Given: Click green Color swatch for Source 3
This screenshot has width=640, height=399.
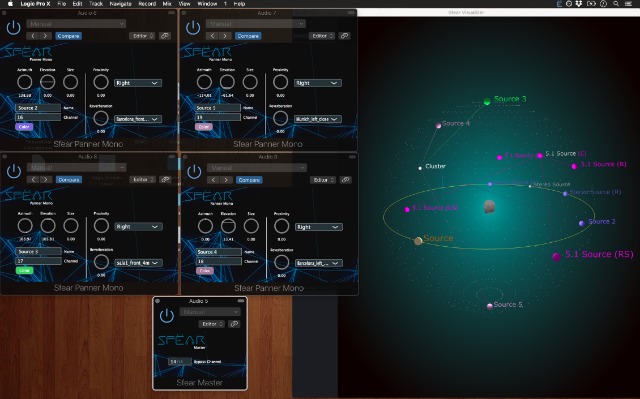Looking at the screenshot, I should [x=24, y=270].
